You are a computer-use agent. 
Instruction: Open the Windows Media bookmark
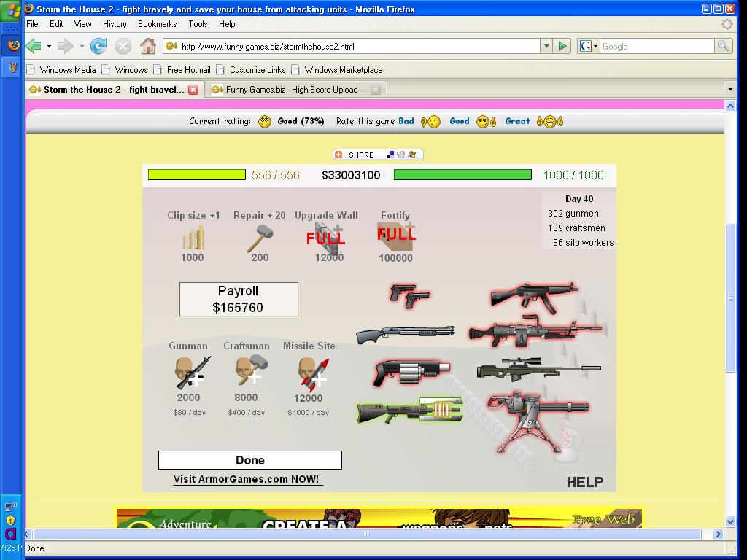point(61,69)
